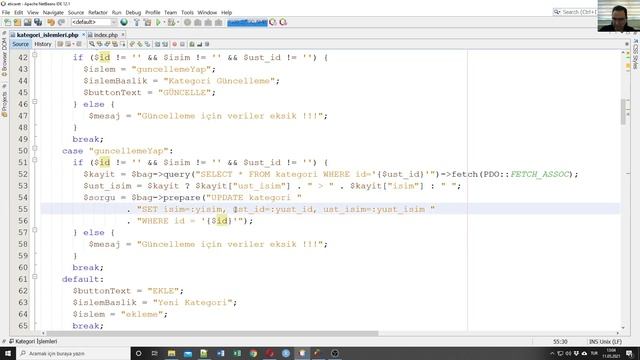Run project with the green play icon
The width and height of the screenshot is (640, 360).
[x=158, y=22]
